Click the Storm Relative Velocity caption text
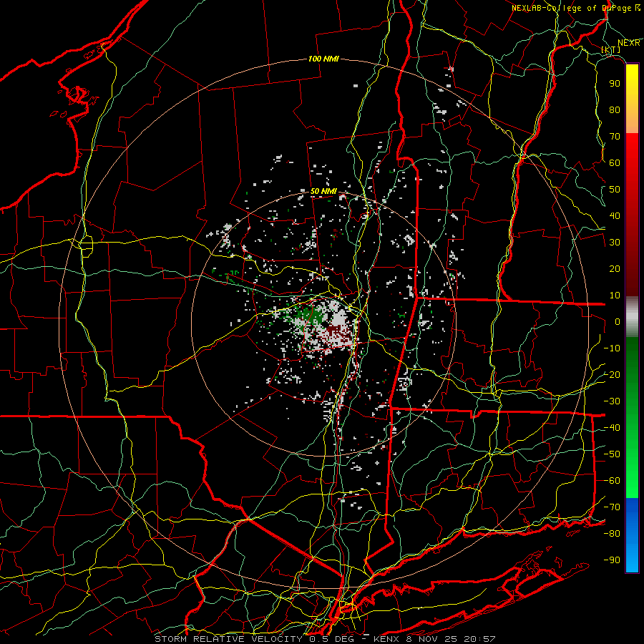Image resolution: width=644 pixels, height=644 pixels. [x=325, y=639]
